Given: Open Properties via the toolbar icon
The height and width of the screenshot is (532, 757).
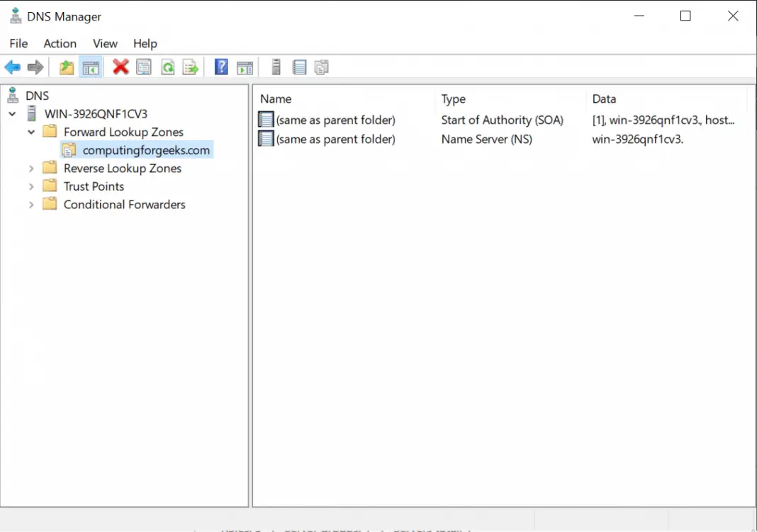Looking at the screenshot, I should click(143, 67).
